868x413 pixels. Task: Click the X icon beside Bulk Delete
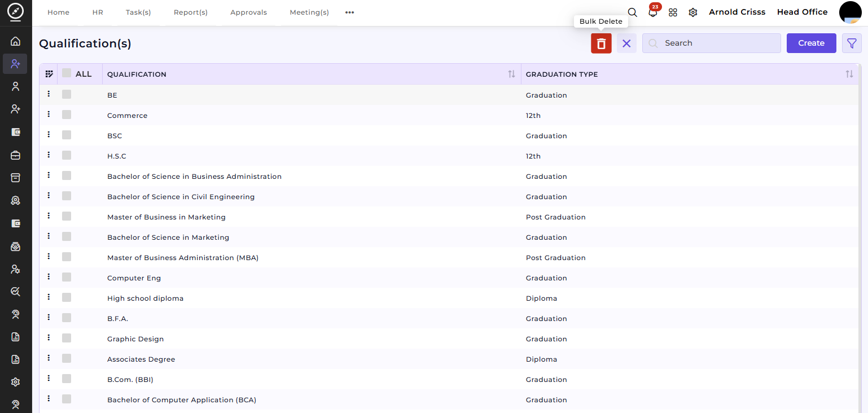click(626, 43)
